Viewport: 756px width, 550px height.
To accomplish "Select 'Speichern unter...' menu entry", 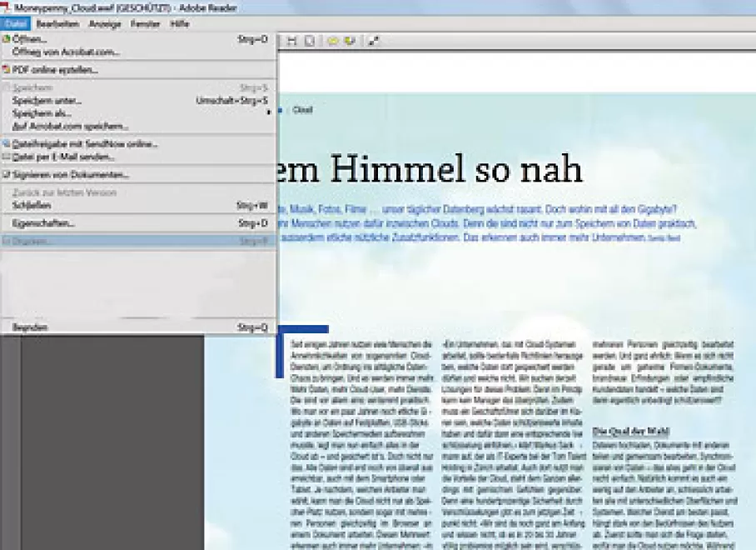I will pos(47,101).
